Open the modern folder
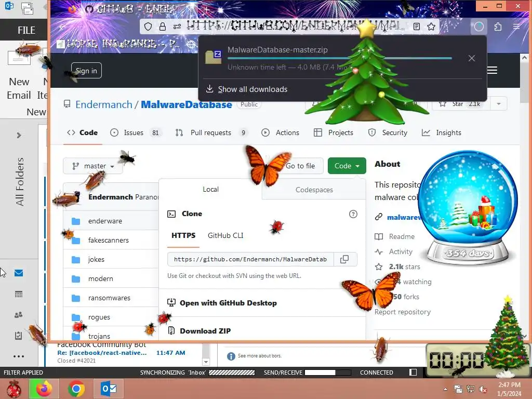 (100, 278)
